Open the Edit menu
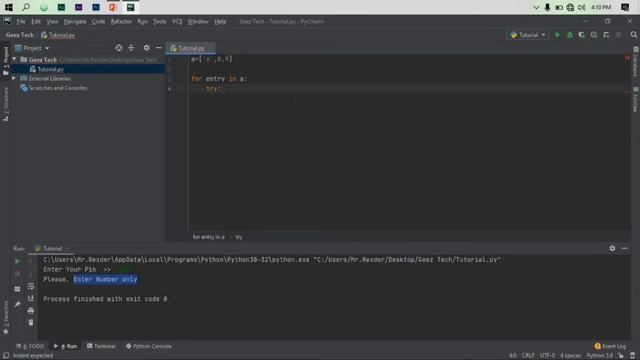This screenshot has height=360, width=640. [36, 22]
